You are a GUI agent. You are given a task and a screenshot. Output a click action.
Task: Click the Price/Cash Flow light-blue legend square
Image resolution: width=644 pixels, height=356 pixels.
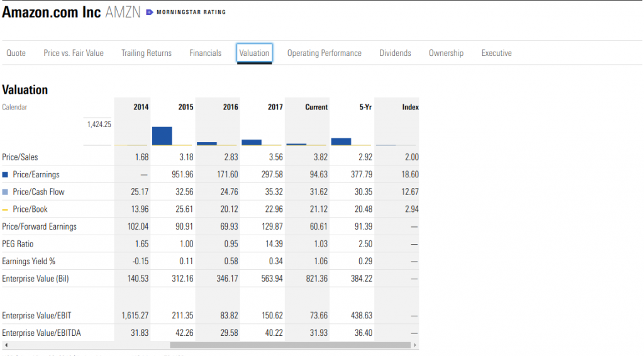tap(5, 192)
